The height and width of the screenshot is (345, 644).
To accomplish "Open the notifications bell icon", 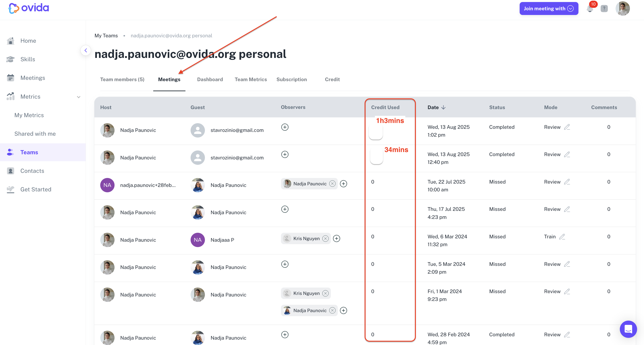I will pos(590,9).
